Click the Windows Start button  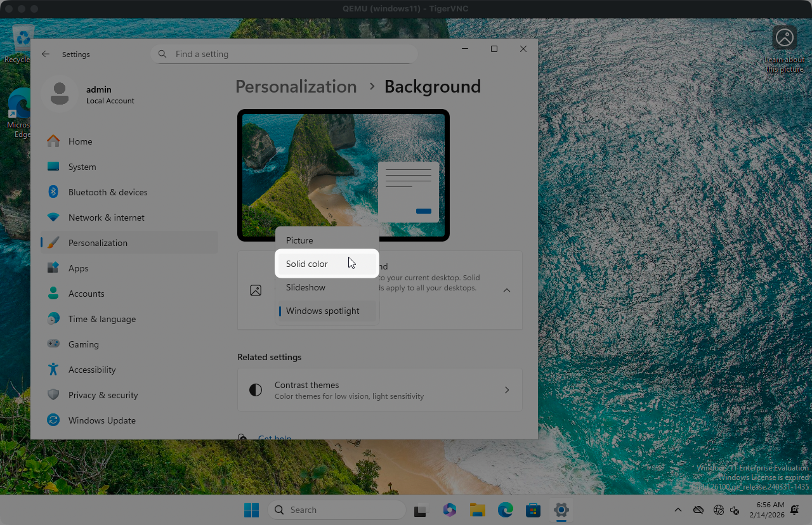tap(252, 510)
